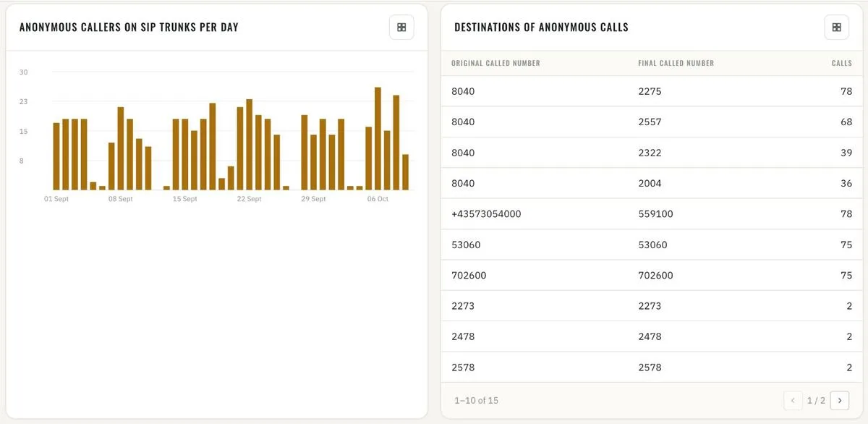Click the '1 / 2' page indicator
Viewport: 868px width, 424px height.
[x=816, y=400]
